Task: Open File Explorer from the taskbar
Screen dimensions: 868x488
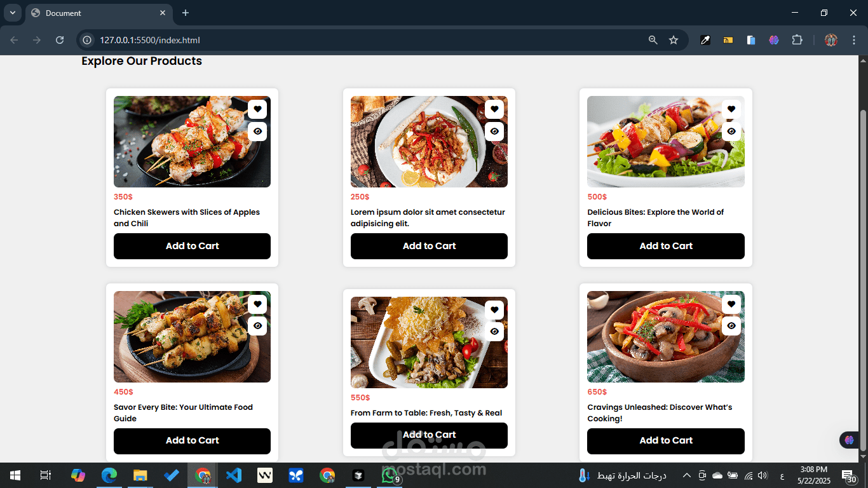Action: tap(140, 475)
